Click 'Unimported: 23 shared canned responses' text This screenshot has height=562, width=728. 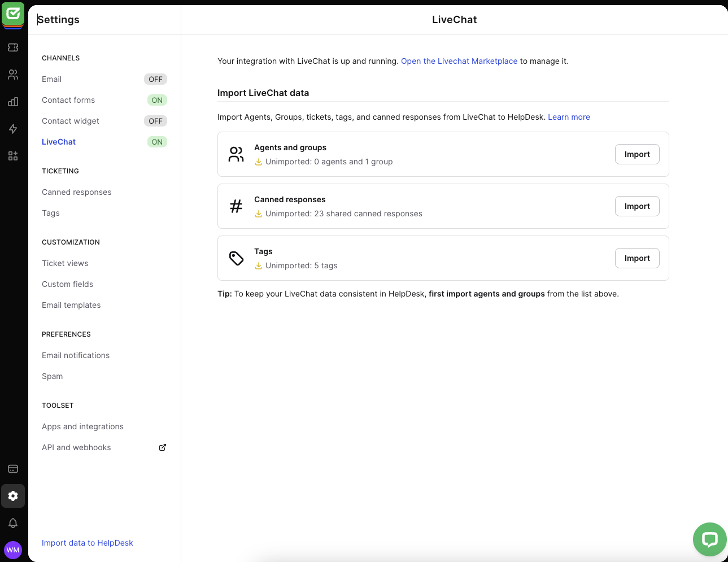tap(344, 214)
